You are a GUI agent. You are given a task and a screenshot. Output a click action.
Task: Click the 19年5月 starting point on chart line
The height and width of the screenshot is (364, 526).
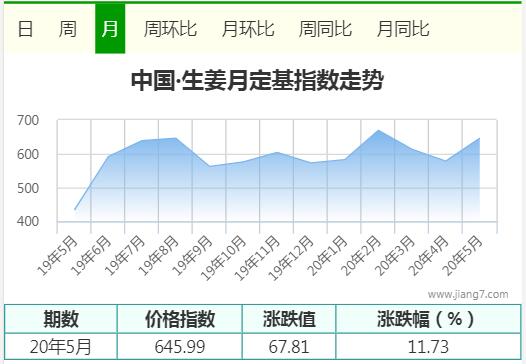(x=75, y=209)
